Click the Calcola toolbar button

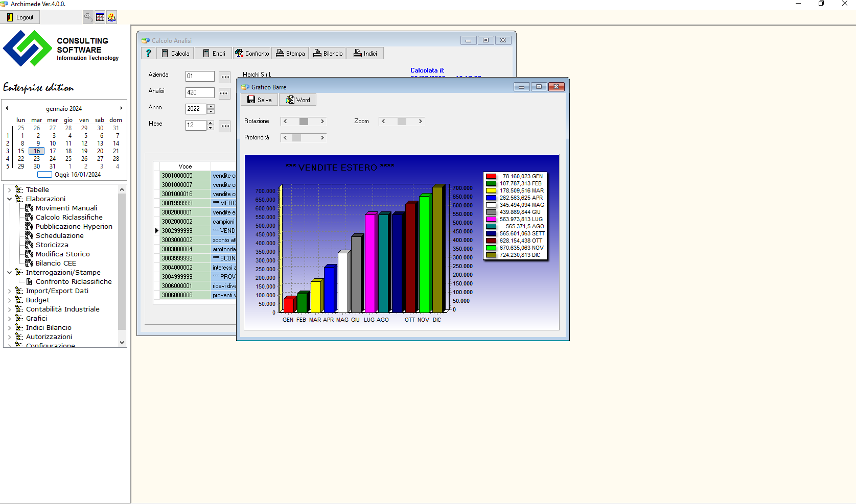coord(175,53)
